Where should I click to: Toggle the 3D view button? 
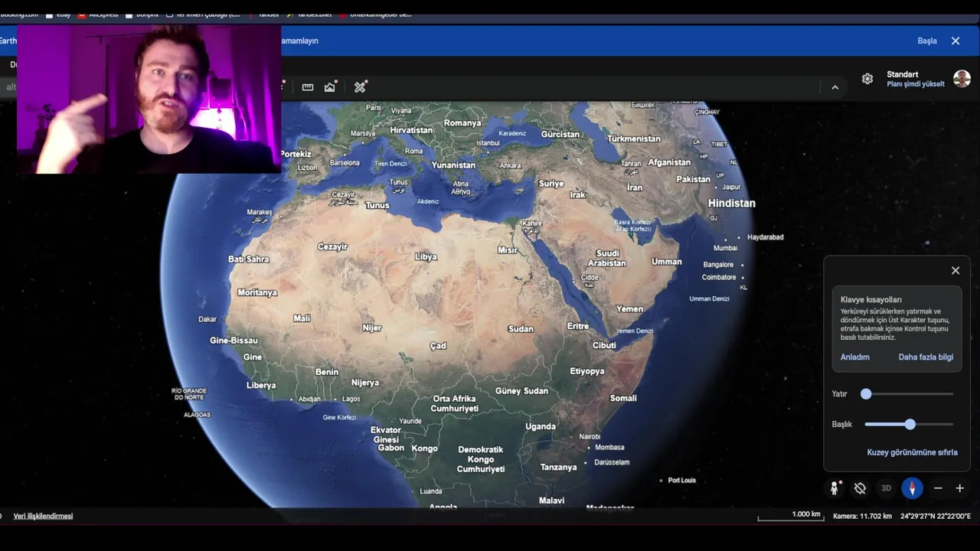pos(886,488)
